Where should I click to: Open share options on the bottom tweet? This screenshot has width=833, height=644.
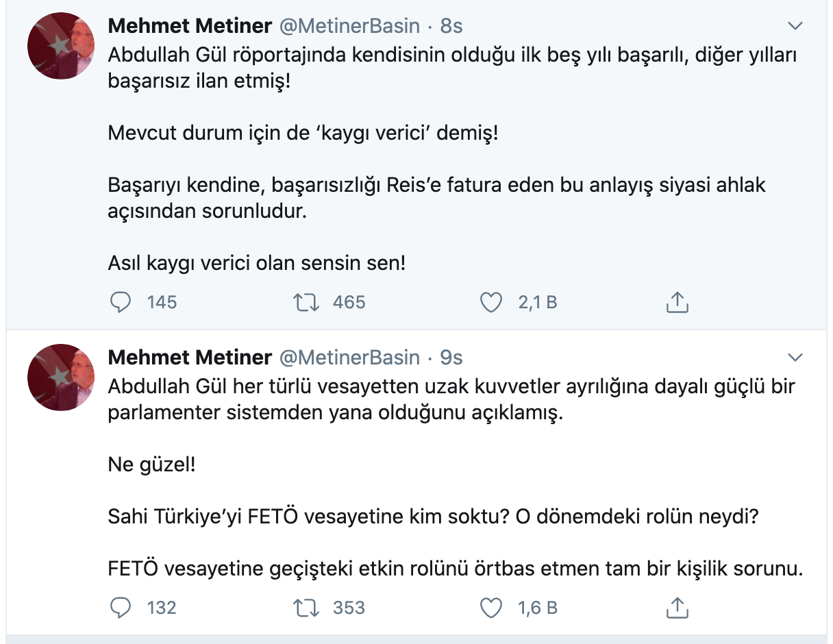(677, 607)
